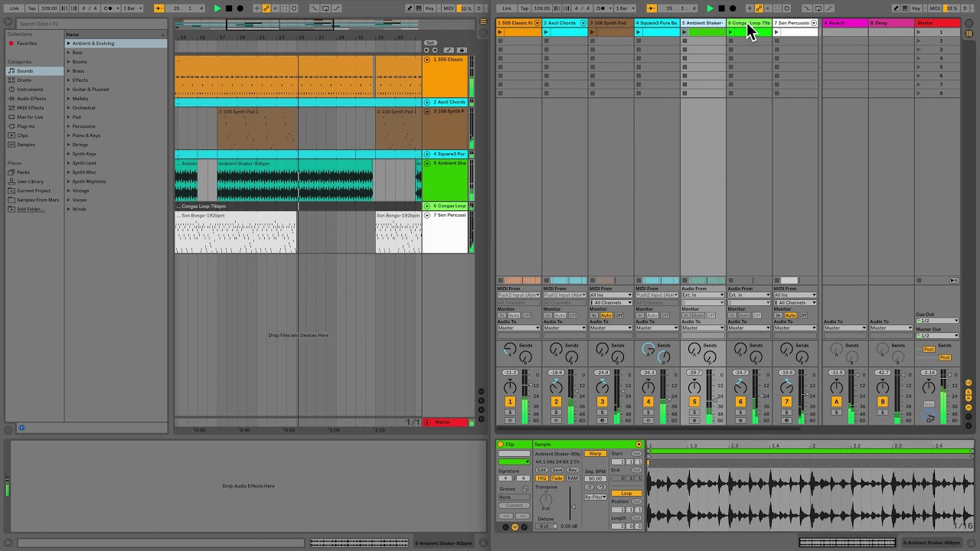Start playback in the Arrangement window
Screen dimensions: 980x551
pyautogui.click(x=217, y=8)
